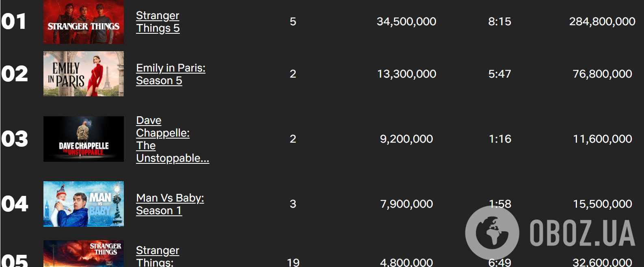This screenshot has height=267, width=644.
Task: Select the Emily in Paris poster thumbnail
Action: 84,74
